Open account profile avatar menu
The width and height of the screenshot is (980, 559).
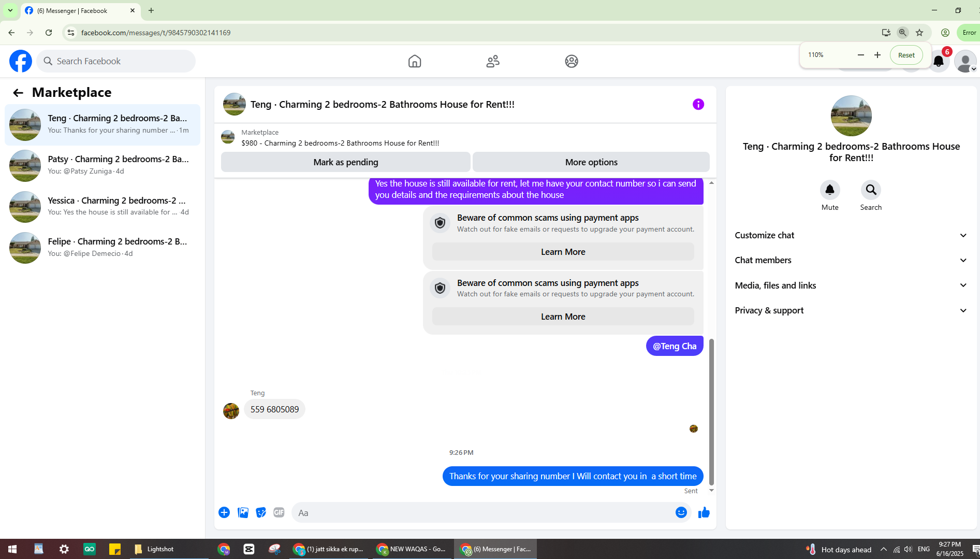click(966, 61)
